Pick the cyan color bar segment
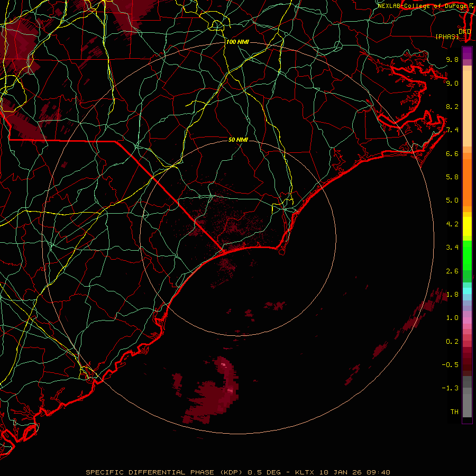 [x=467, y=291]
